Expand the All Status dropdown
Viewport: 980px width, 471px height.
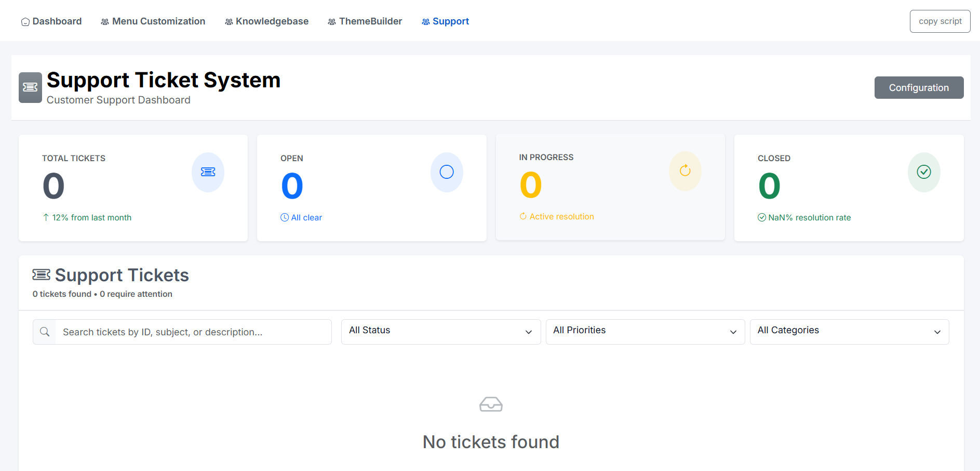click(440, 332)
